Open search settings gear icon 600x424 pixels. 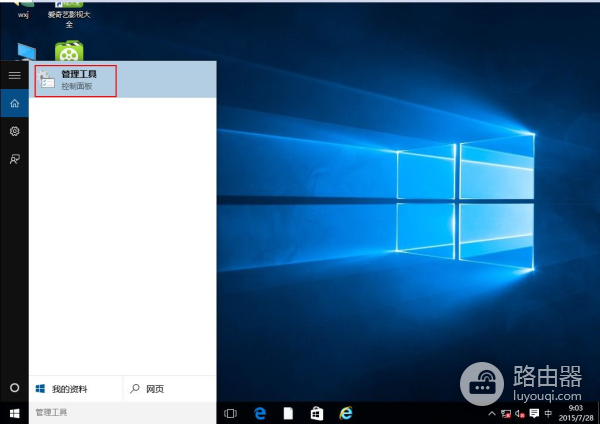[x=14, y=131]
